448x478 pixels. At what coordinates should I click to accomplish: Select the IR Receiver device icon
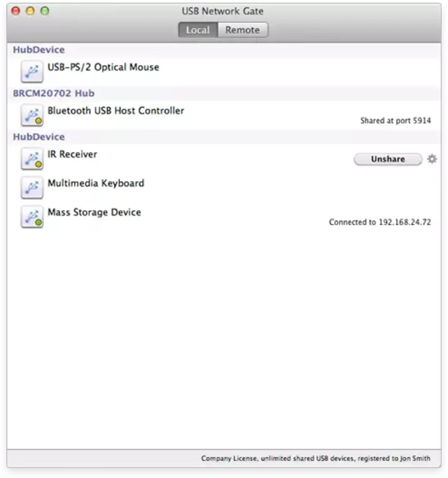tap(32, 158)
